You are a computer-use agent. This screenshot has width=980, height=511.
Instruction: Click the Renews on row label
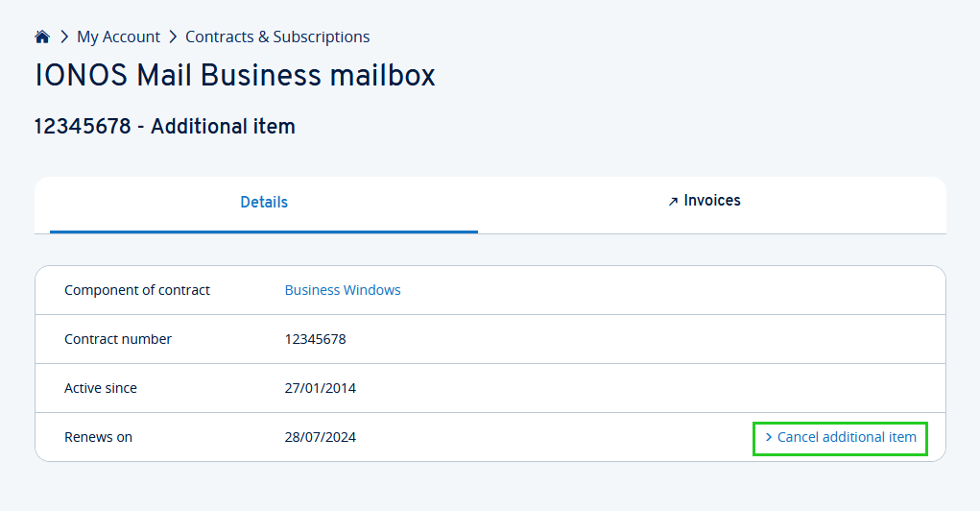(x=98, y=437)
